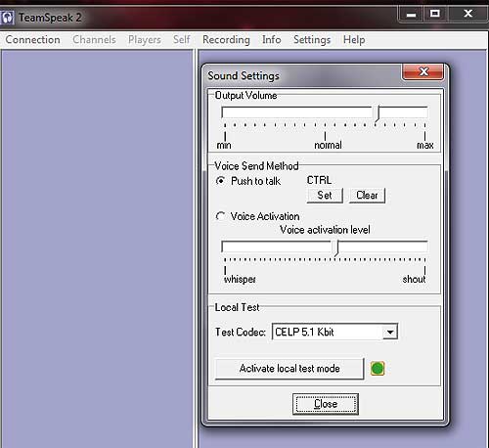Open the Settings menu
489x448 pixels.
312,40
